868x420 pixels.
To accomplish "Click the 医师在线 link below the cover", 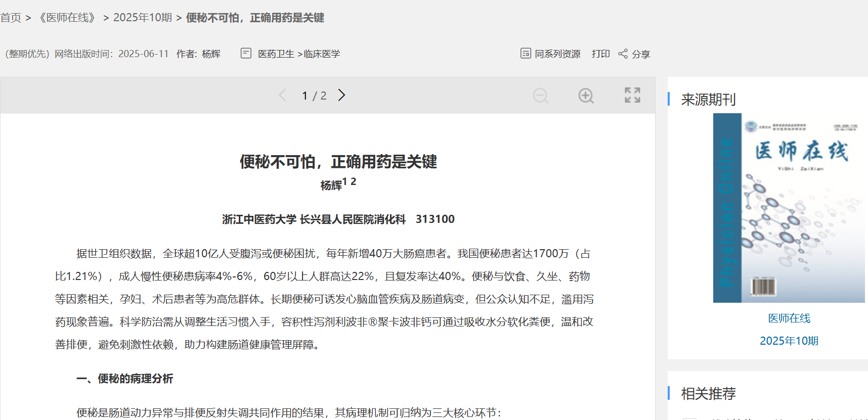I will pyautogui.click(x=789, y=318).
